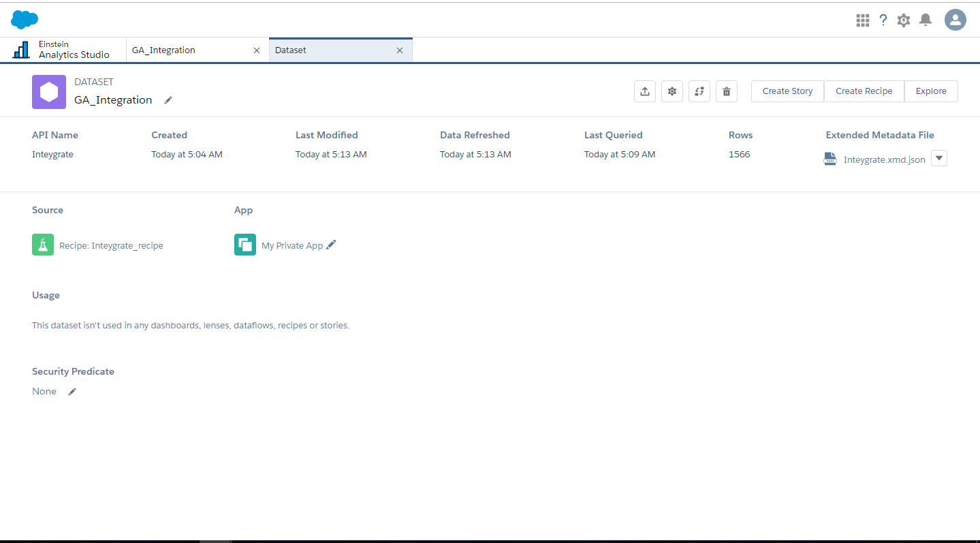Click the dataset settings gear icon button
The image size is (980, 543).
click(672, 91)
